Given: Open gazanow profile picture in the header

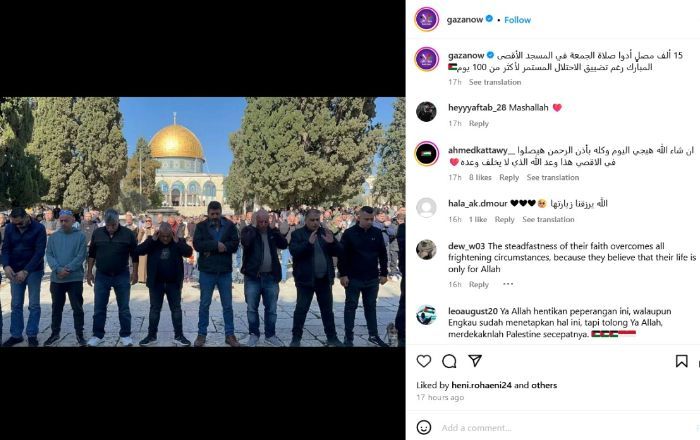Looking at the screenshot, I should click(x=427, y=19).
